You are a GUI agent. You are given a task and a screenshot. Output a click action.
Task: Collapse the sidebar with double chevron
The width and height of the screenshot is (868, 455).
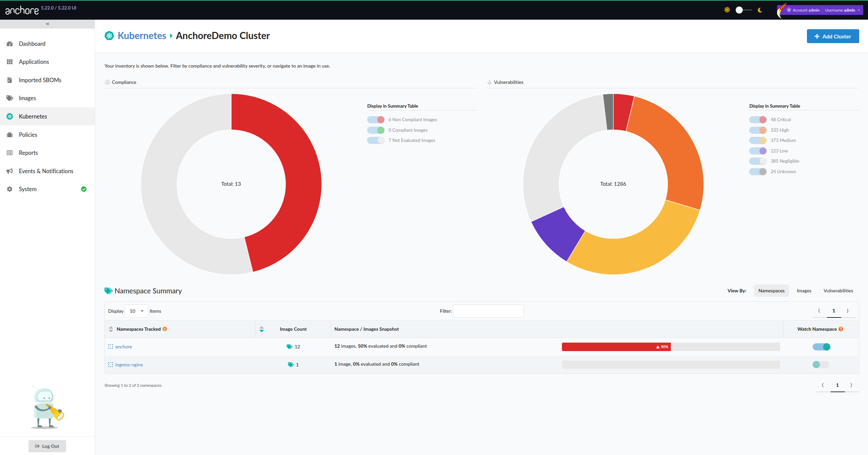pos(48,24)
